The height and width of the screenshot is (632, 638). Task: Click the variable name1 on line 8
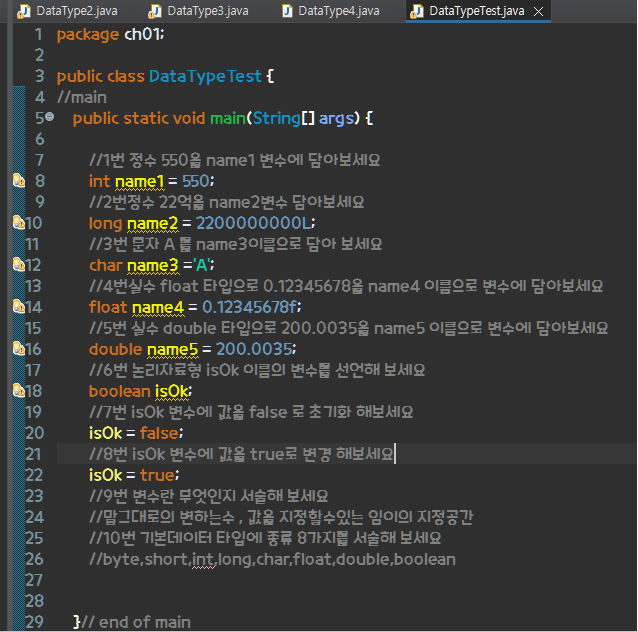(x=140, y=182)
